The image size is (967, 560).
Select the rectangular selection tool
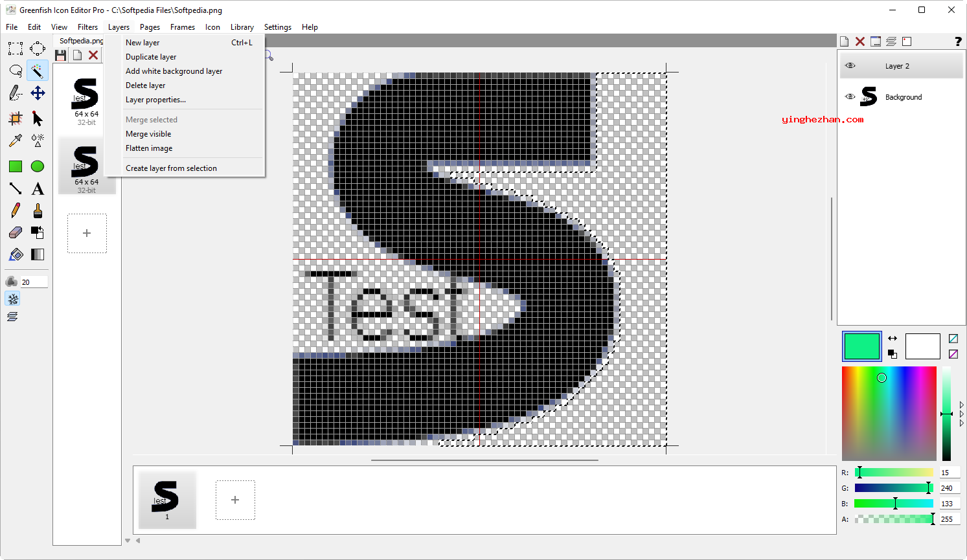tap(16, 49)
